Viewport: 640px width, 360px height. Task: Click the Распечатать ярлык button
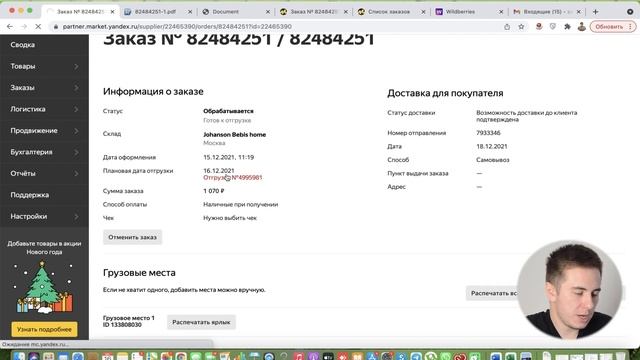pyautogui.click(x=201, y=322)
